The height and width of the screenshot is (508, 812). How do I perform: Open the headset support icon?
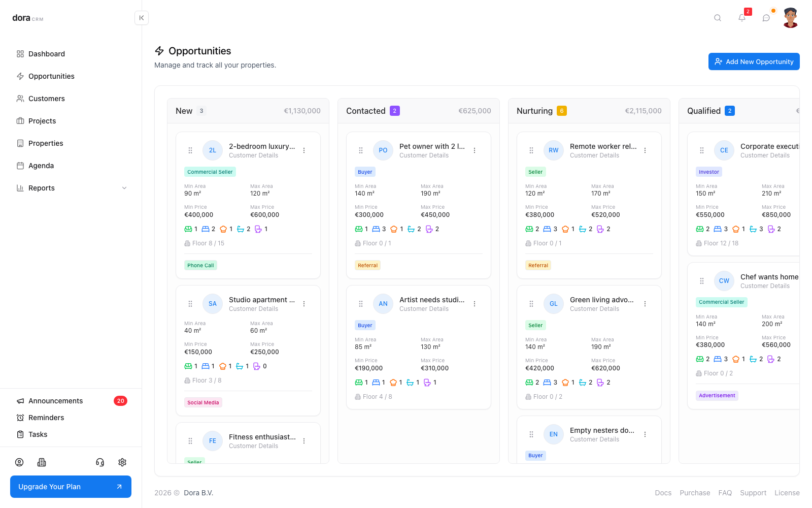pos(100,462)
